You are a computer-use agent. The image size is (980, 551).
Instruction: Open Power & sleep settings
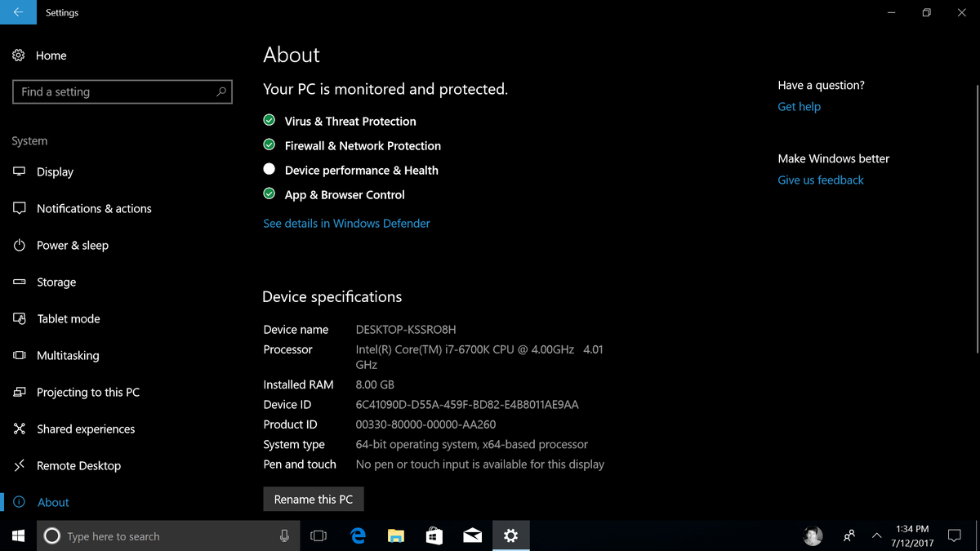pos(20,245)
